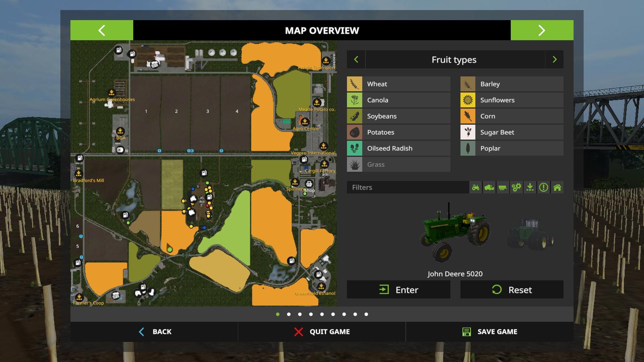
Task: Toggle the tractor vehicles filter
Action: pos(476,187)
